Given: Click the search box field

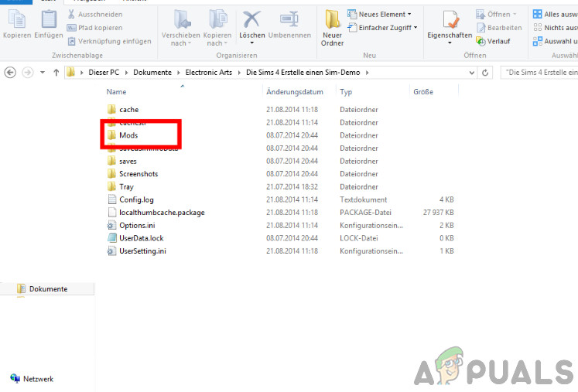Looking at the screenshot, I should pyautogui.click(x=539, y=73).
